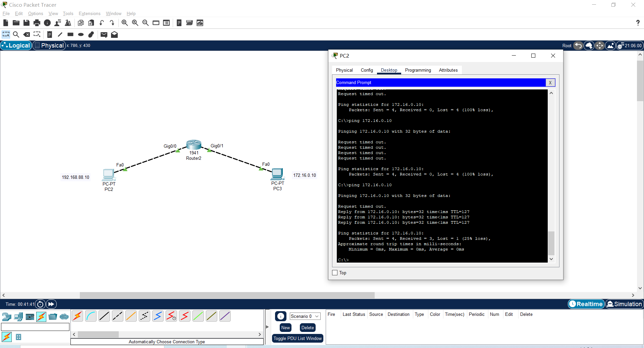Paste using the clipboard toolbar icon
The image size is (644, 348).
(x=91, y=23)
